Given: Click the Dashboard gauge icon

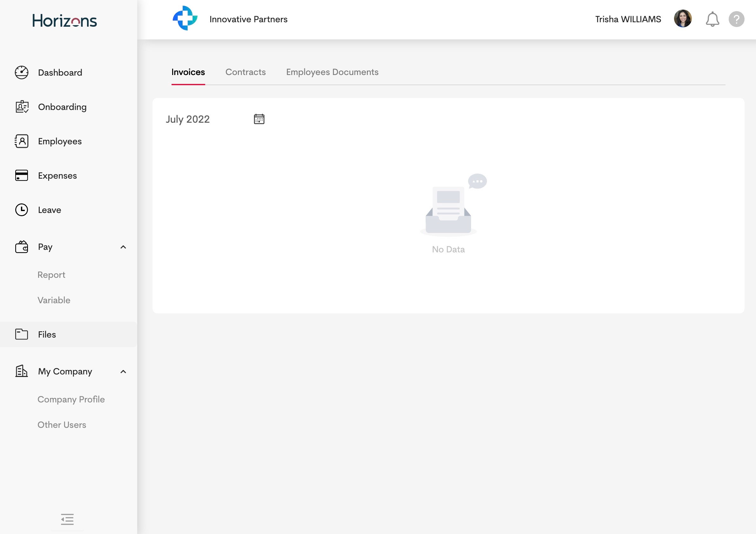Looking at the screenshot, I should point(22,72).
